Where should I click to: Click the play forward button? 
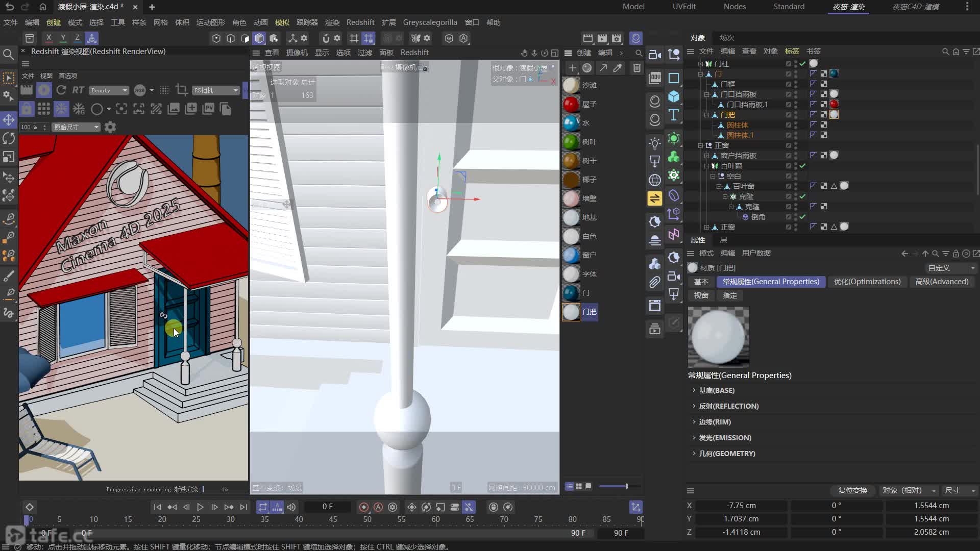click(200, 507)
